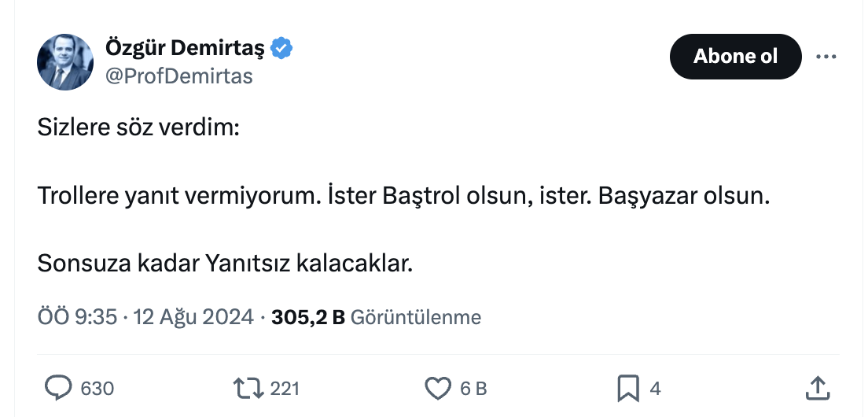
Task: Click the @ProfDemirtas handle
Action: pyautogui.click(x=178, y=76)
